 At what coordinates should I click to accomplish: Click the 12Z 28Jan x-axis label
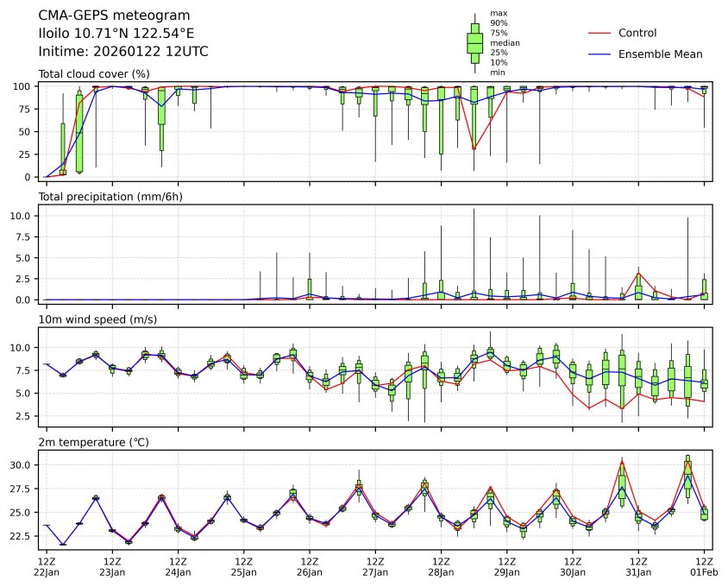[441, 567]
